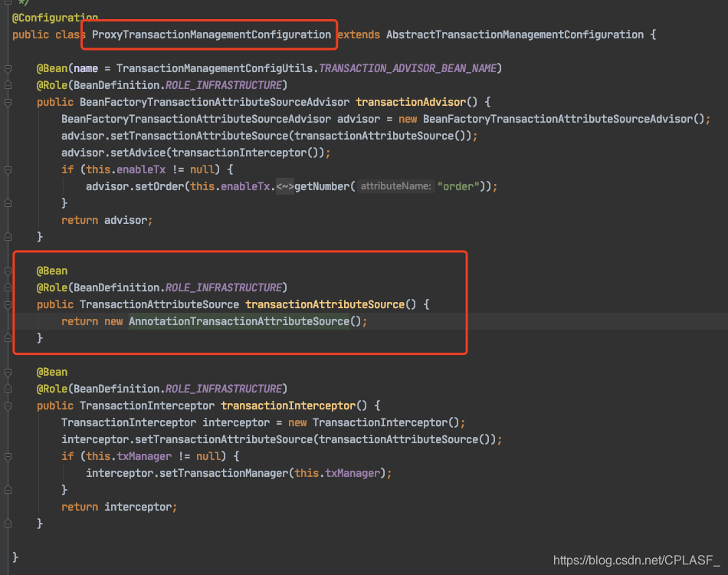Click setTransactionManager method call
The width and height of the screenshot is (728, 575).
(x=224, y=473)
